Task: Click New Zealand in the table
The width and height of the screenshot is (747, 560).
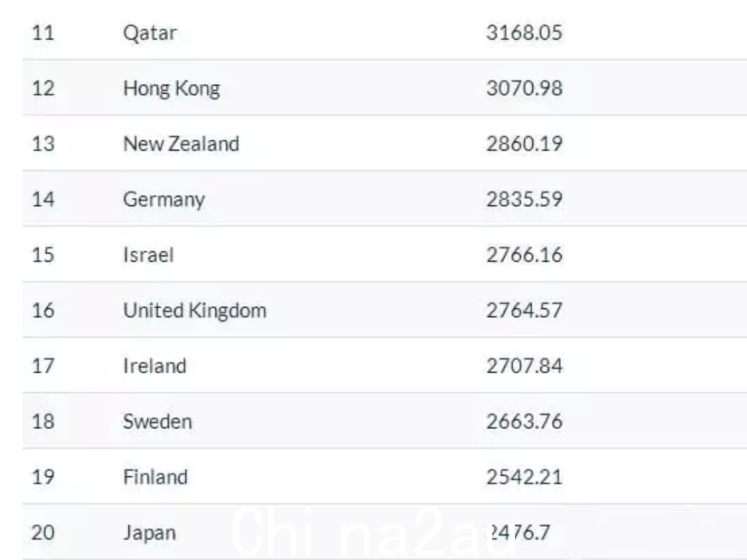Action: click(181, 144)
